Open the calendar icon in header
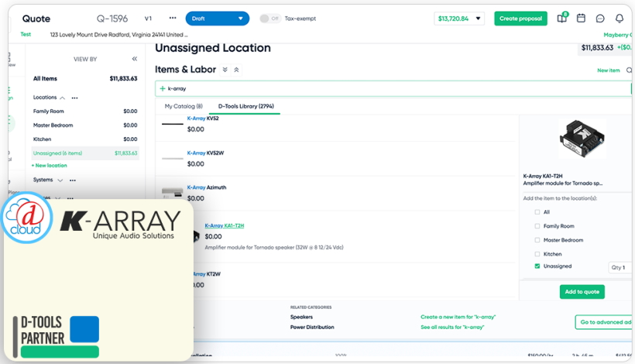 [581, 19]
